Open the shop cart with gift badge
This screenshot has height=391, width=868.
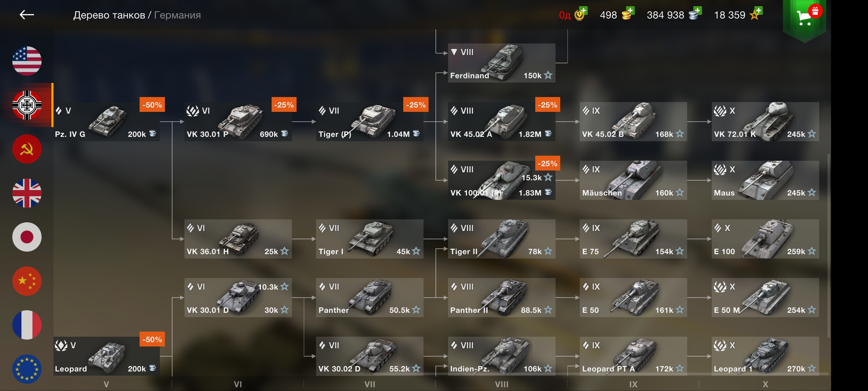(805, 17)
